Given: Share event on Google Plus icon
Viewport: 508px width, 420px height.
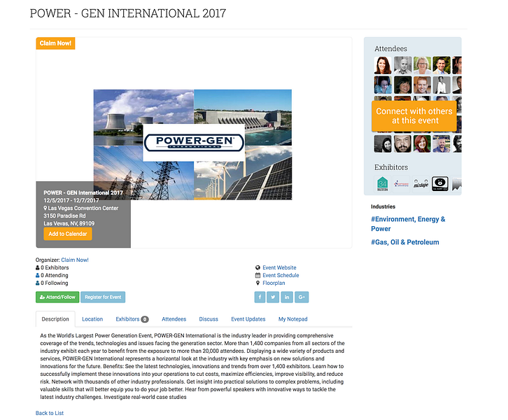Looking at the screenshot, I should pos(302,297).
